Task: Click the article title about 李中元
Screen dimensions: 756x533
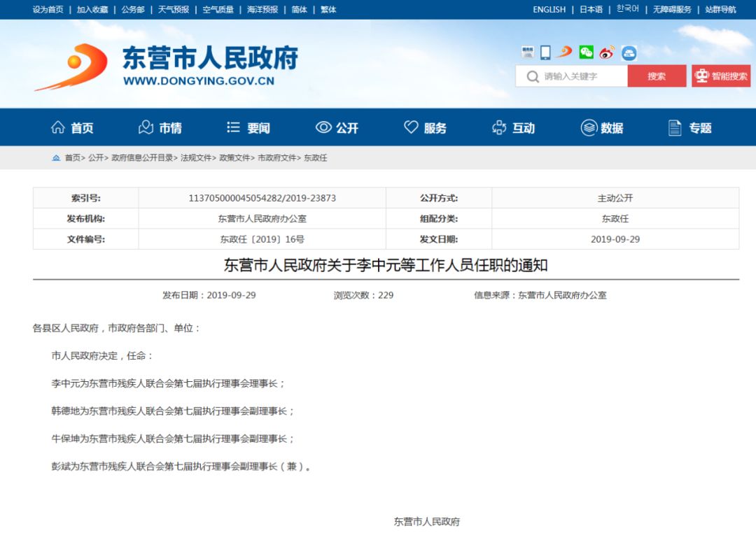Action: 386,265
